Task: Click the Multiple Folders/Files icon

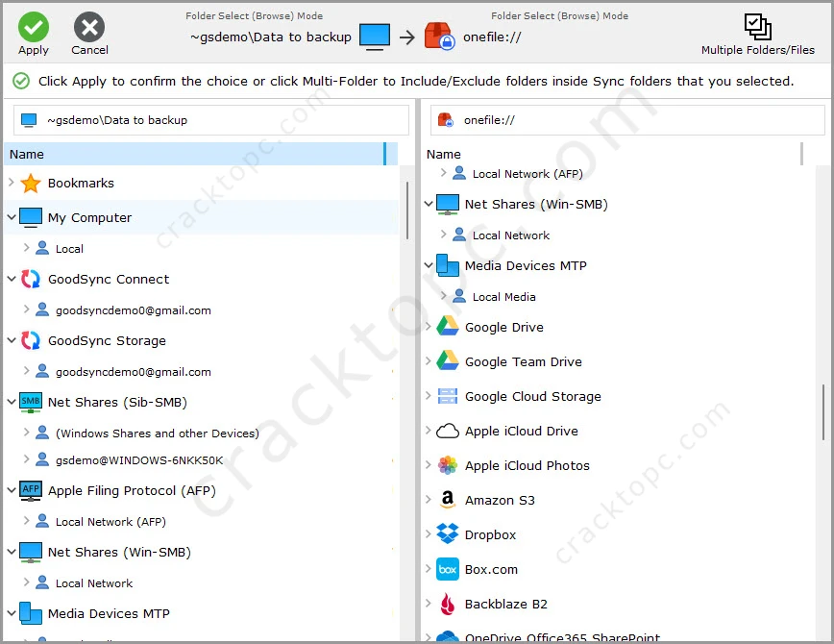Action: 756,26
